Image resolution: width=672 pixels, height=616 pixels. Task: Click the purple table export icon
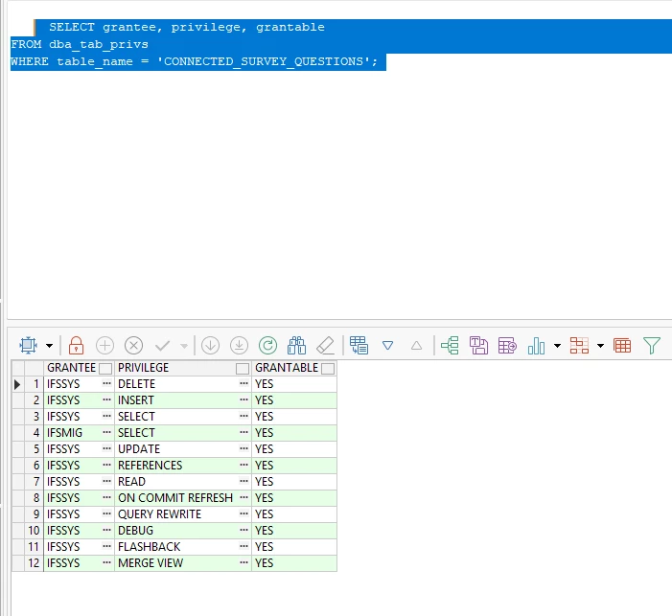pos(507,345)
